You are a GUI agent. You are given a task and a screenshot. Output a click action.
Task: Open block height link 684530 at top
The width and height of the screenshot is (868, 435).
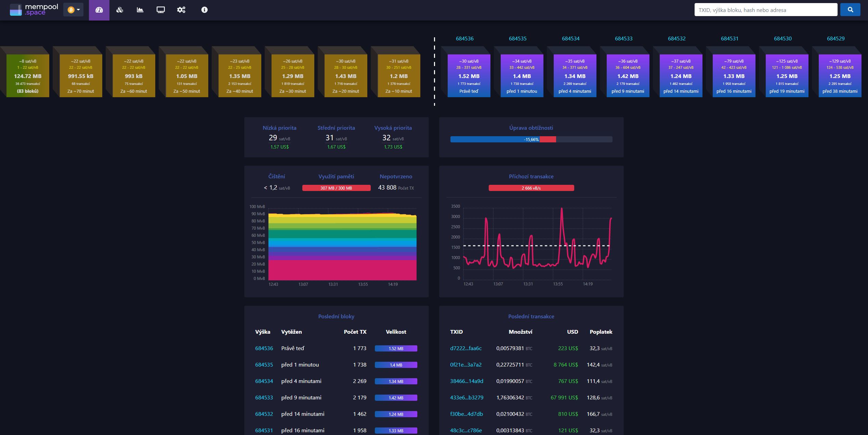click(783, 39)
